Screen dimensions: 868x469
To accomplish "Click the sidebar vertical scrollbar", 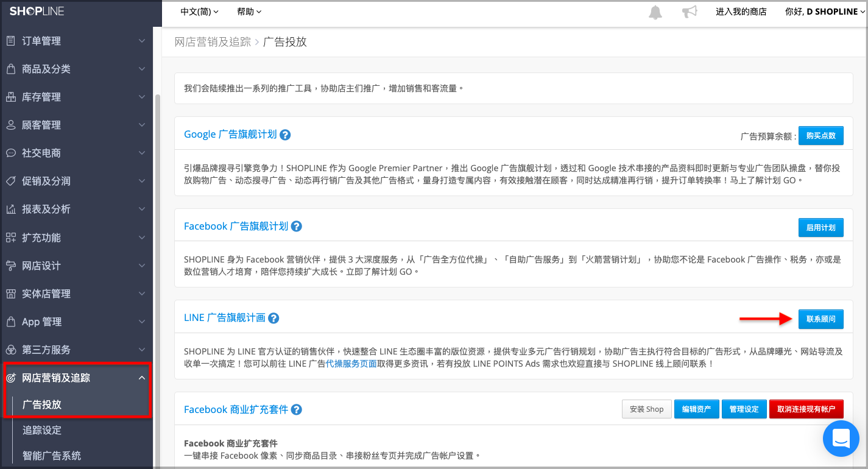I will point(158,280).
